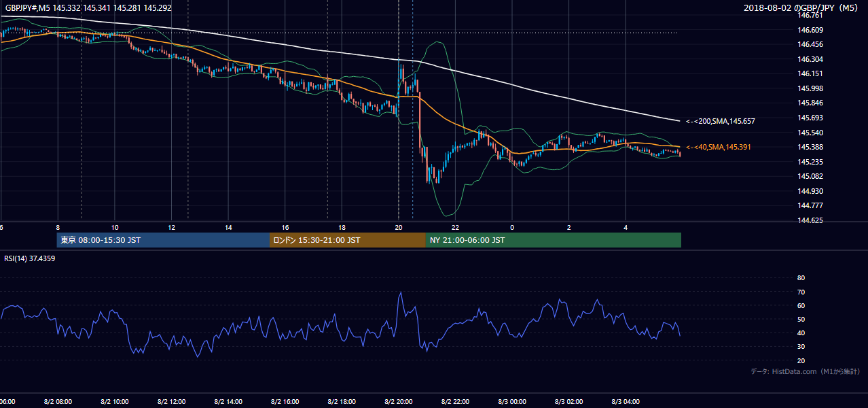The width and height of the screenshot is (868, 408).
Task: Click the 8/2 20:00 time axis label
Action: (x=399, y=402)
